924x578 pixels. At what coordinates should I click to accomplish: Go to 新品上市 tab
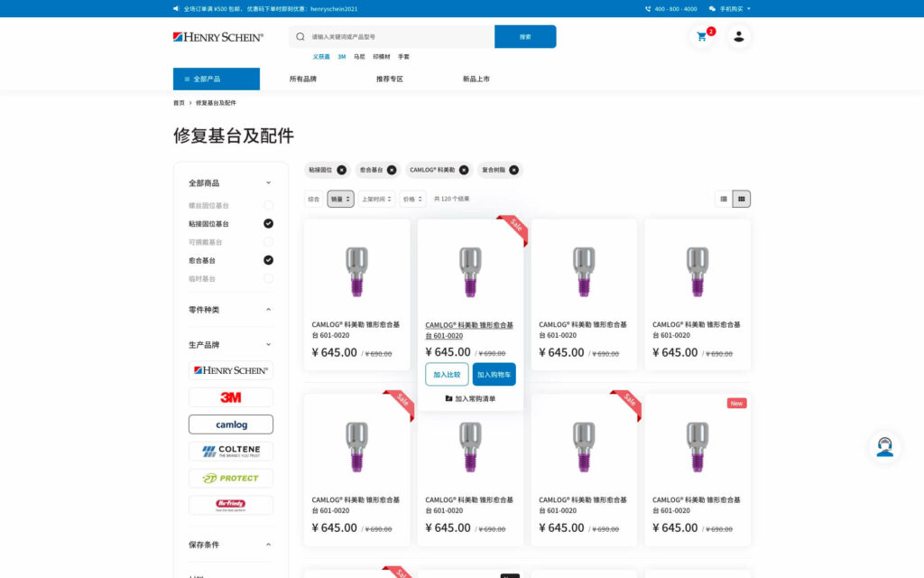click(476, 79)
